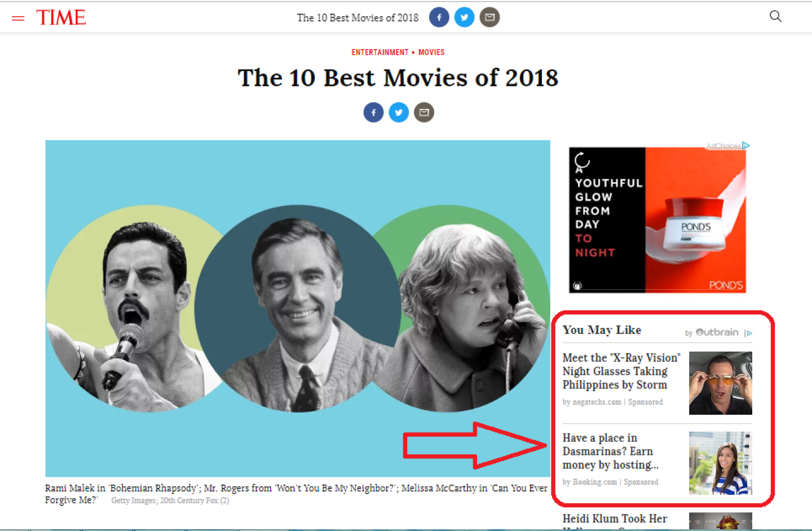Share on Twitter from the top header

point(464,17)
